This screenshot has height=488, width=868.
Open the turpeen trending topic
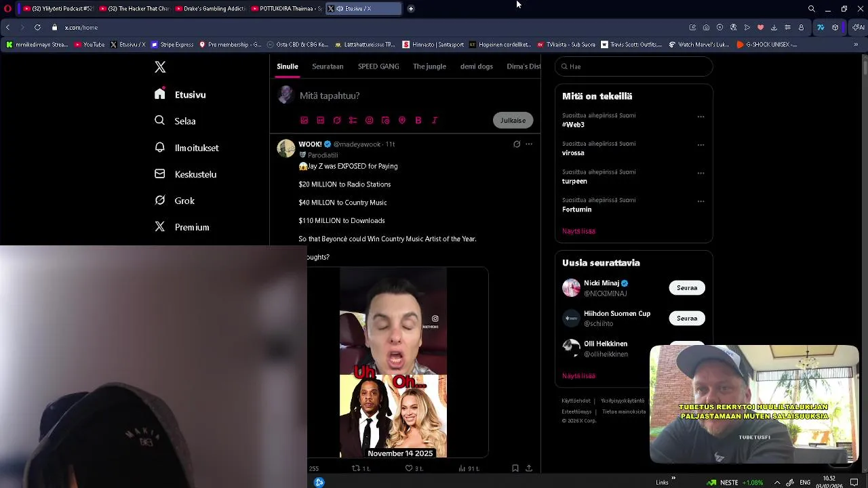[574, 182]
